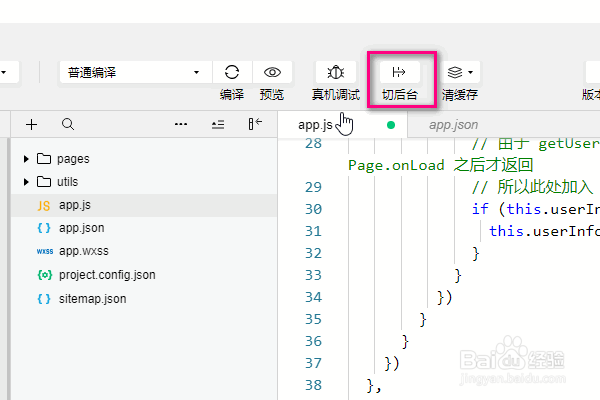Open the 普通编译 compile mode dropdown

click(x=135, y=72)
